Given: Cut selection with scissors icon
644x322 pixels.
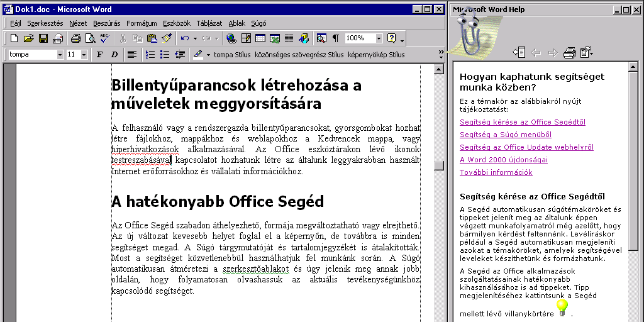Looking at the screenshot, I should (123, 38).
